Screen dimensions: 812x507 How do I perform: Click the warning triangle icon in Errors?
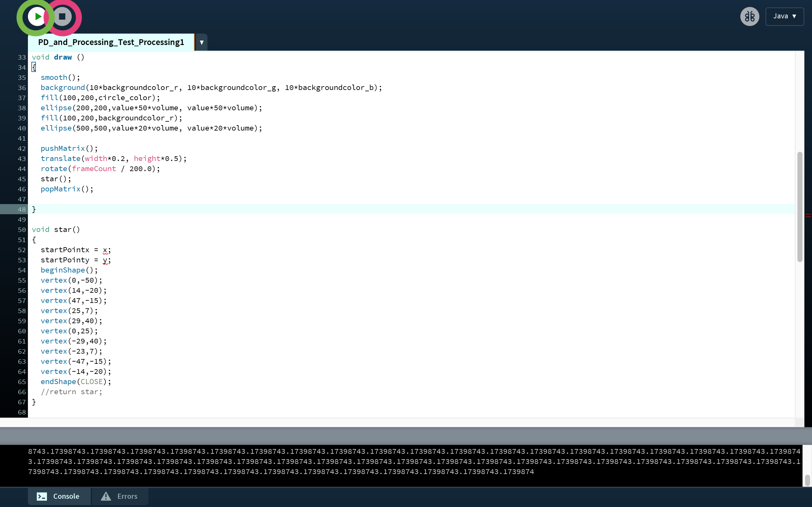(106, 496)
